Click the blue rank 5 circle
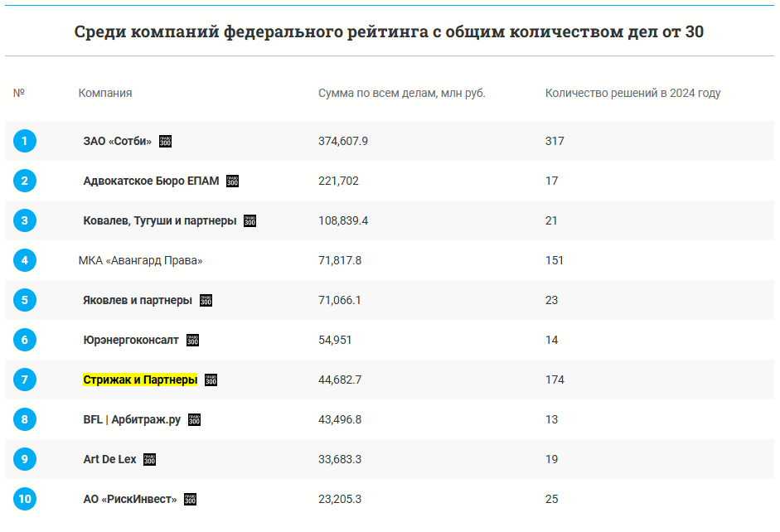Image resolution: width=780 pixels, height=532 pixels. click(24, 300)
